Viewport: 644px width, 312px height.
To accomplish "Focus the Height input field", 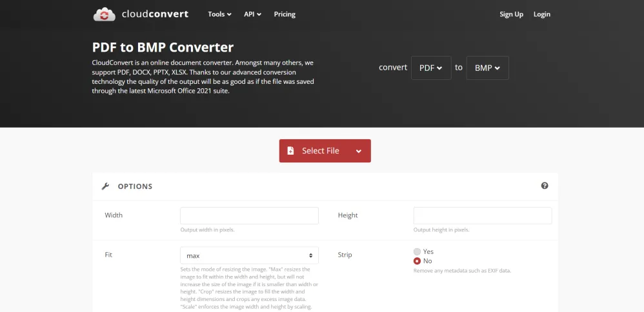I will coord(483,215).
